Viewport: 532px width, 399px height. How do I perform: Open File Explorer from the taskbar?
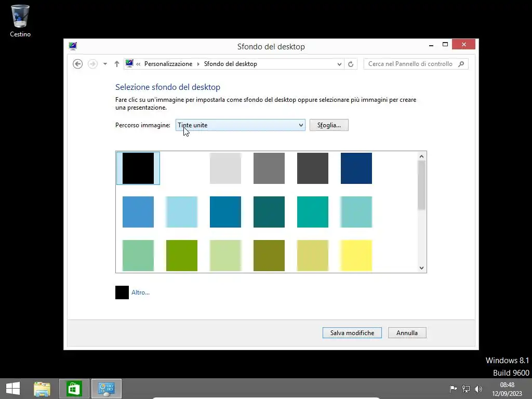point(42,389)
